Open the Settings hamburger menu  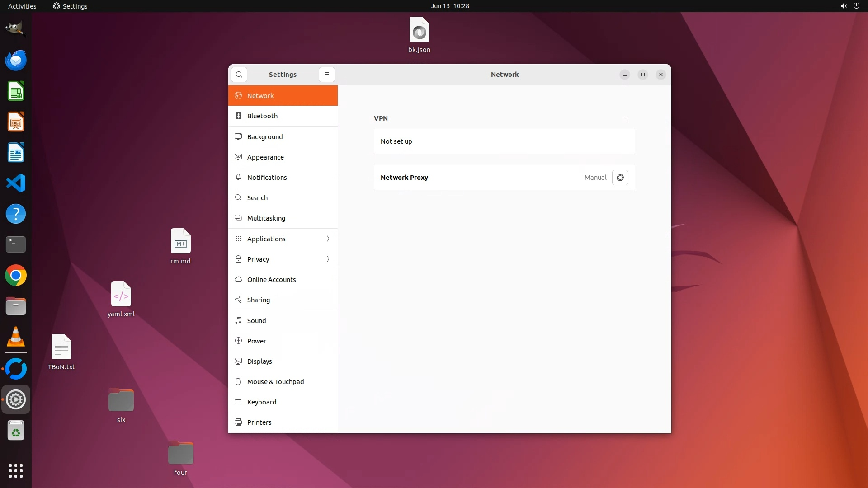[326, 75]
